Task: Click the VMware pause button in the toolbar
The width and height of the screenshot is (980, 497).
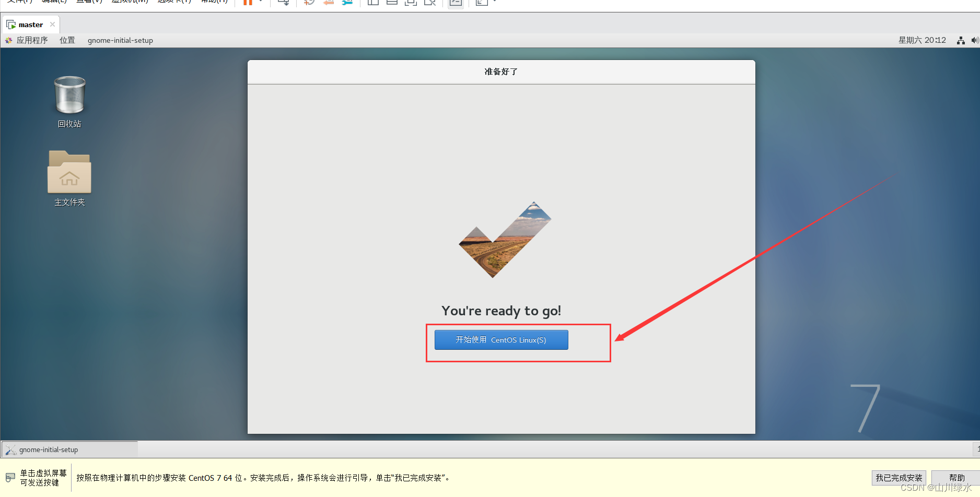Action: point(248,2)
